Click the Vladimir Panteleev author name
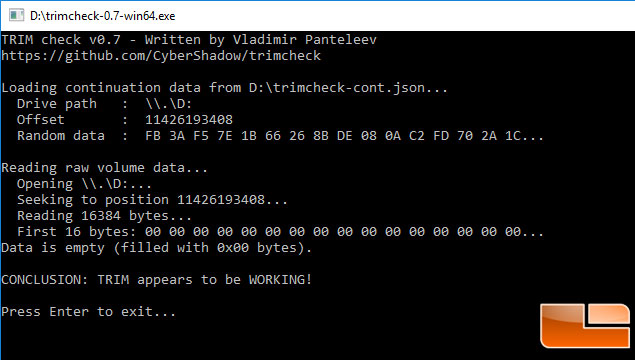The width and height of the screenshot is (635, 360). [305, 40]
